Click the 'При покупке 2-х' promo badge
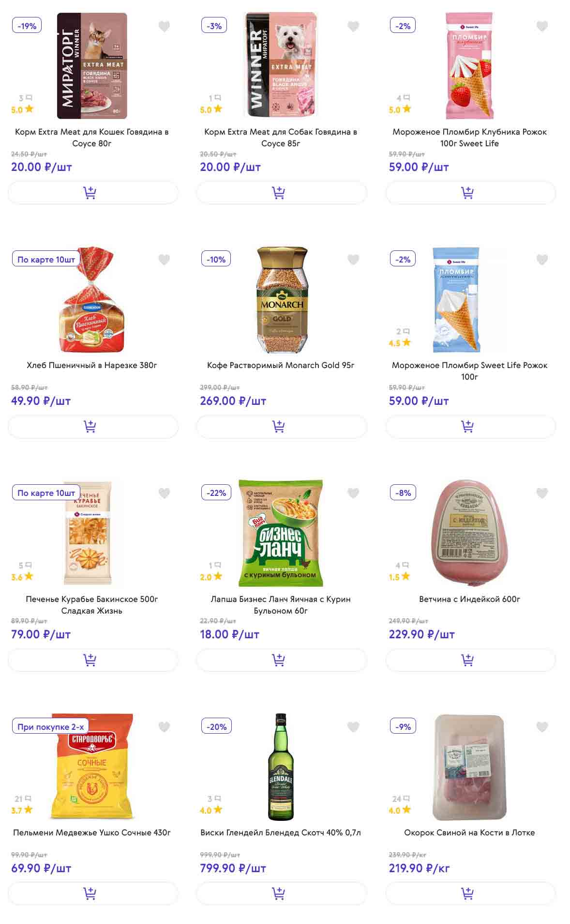This screenshot has width=570, height=924. click(x=50, y=726)
